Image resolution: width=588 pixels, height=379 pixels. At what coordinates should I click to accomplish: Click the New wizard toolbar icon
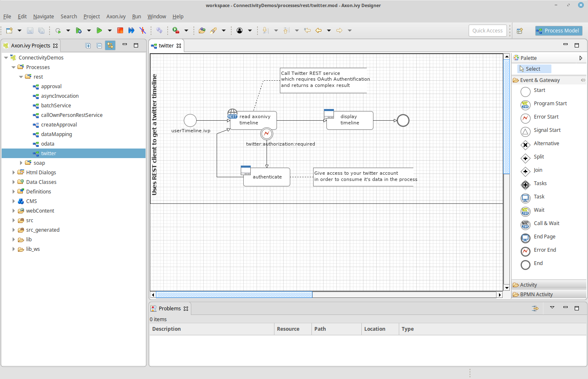(9, 30)
